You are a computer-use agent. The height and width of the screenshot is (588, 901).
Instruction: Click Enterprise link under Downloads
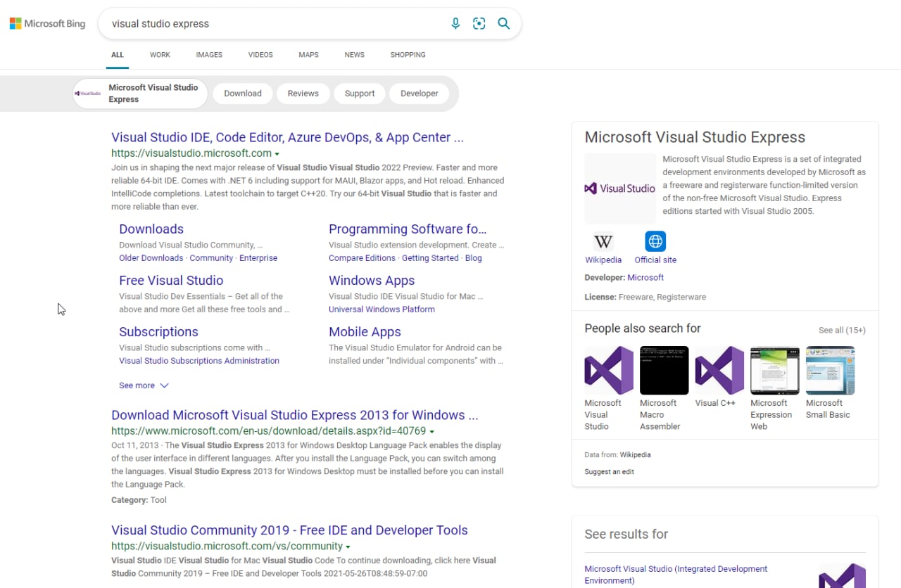point(258,258)
